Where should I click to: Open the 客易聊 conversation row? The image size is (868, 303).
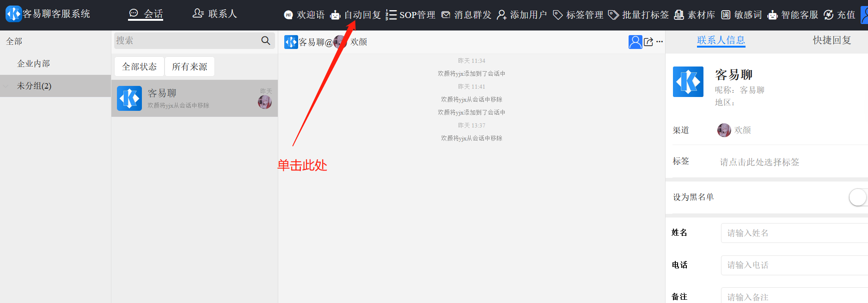pos(195,98)
